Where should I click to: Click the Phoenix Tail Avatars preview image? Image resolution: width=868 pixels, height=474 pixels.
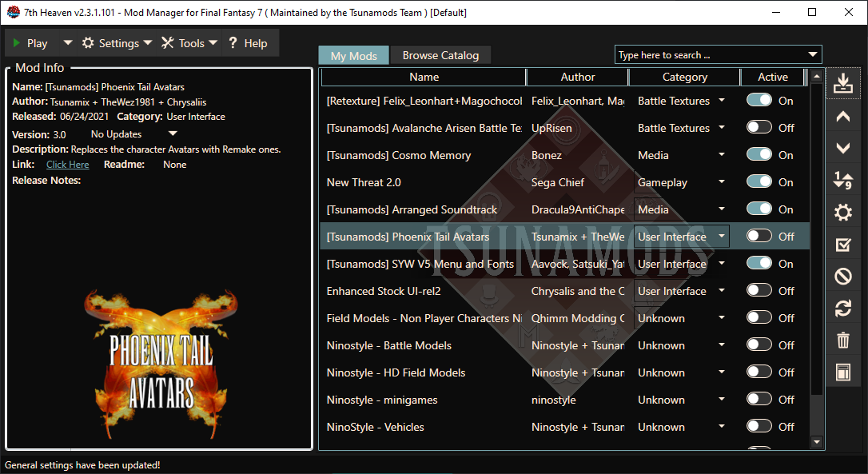[x=161, y=364]
